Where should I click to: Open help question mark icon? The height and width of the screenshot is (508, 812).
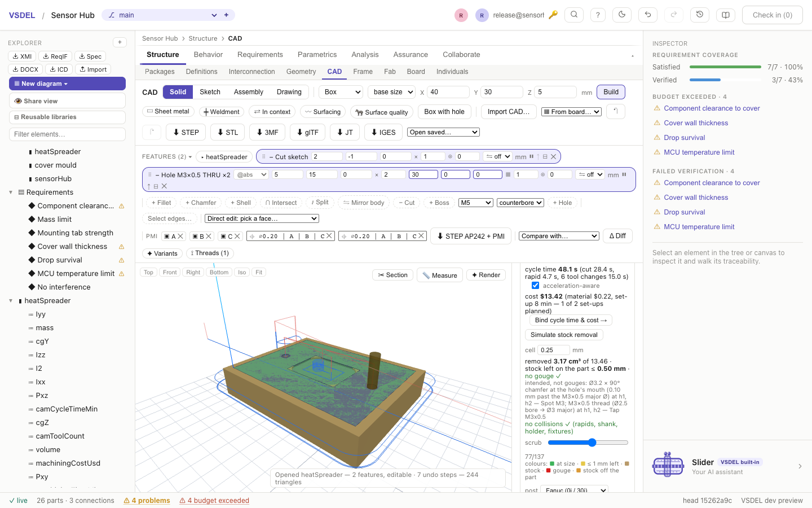coord(598,15)
